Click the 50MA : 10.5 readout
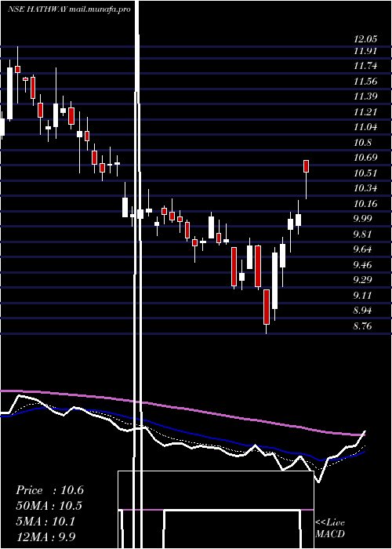Image resolution: width=392 pixels, height=549 pixels. click(x=49, y=506)
